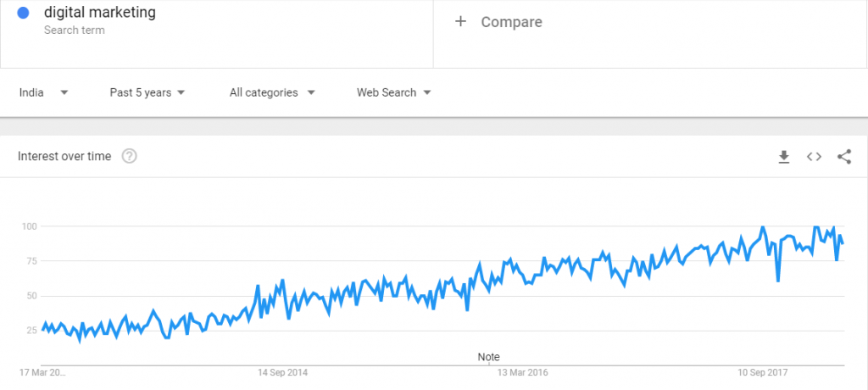Click the plus icon beside Compare
868x390 pixels.
click(x=460, y=21)
